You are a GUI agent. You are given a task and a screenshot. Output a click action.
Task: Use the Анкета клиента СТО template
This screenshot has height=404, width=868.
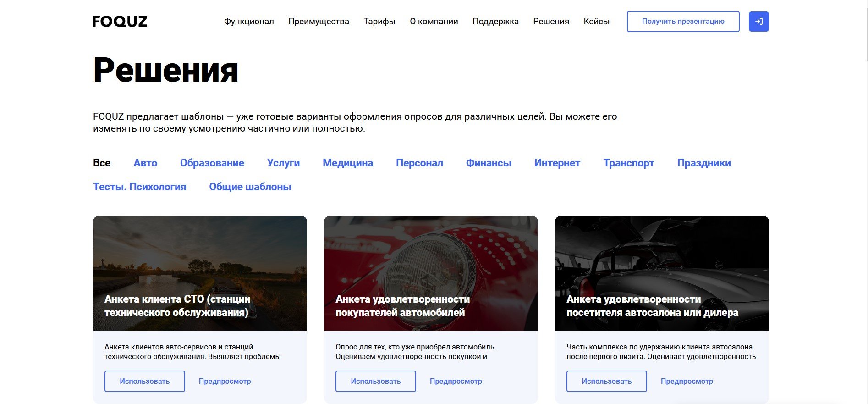(145, 381)
